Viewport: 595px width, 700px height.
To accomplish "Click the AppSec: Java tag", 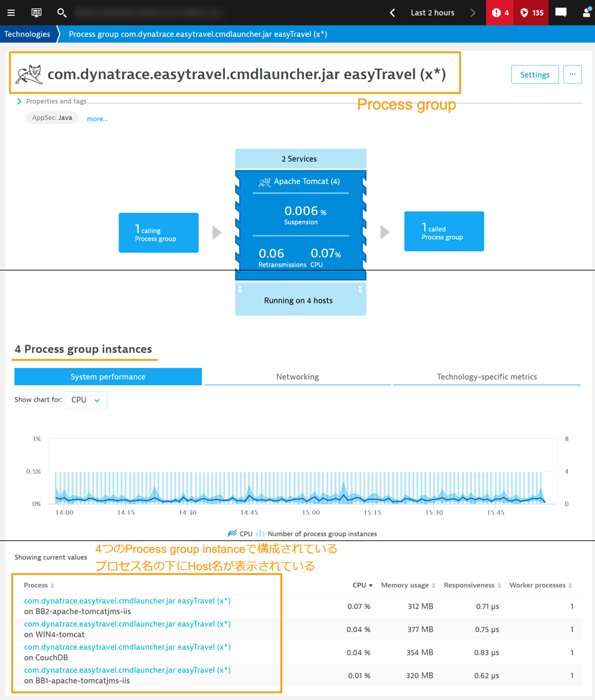I will click(x=52, y=118).
